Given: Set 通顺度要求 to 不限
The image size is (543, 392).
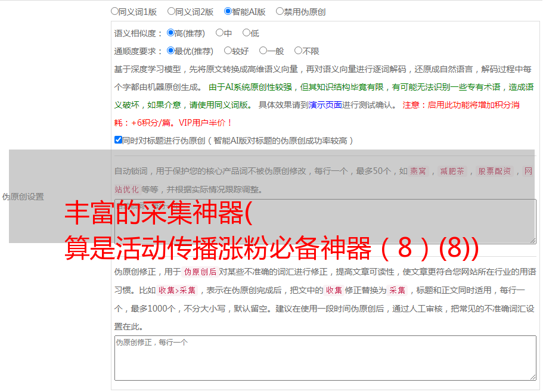Looking at the screenshot, I should [298, 51].
